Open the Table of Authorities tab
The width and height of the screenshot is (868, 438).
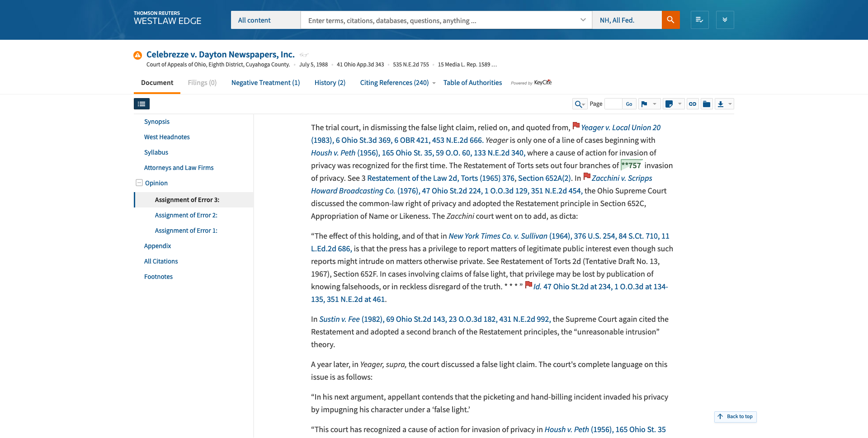472,83
